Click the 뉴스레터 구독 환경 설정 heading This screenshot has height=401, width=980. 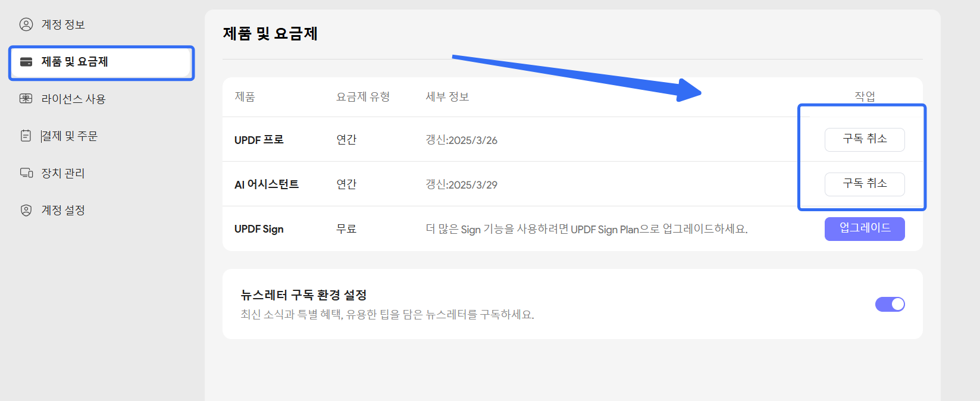(x=303, y=295)
